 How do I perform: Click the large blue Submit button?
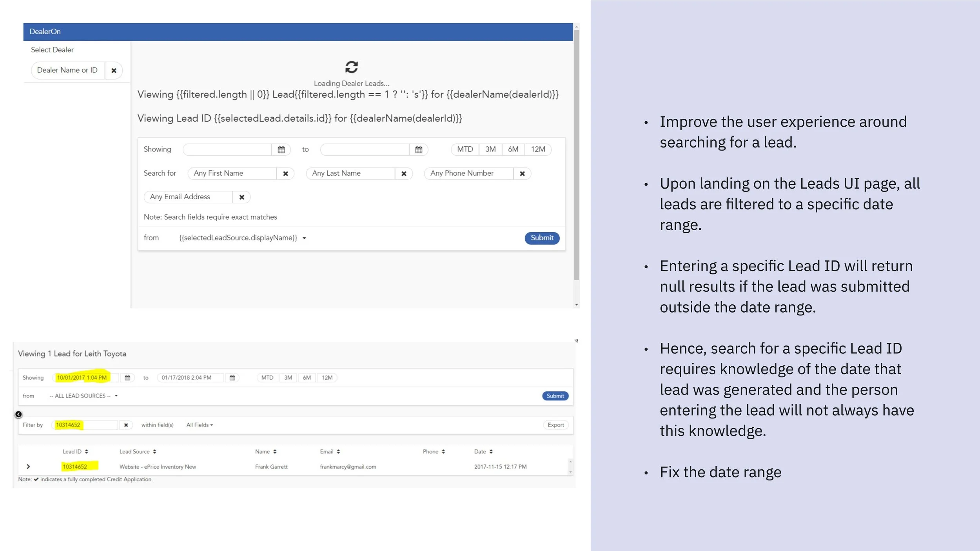[x=542, y=238]
